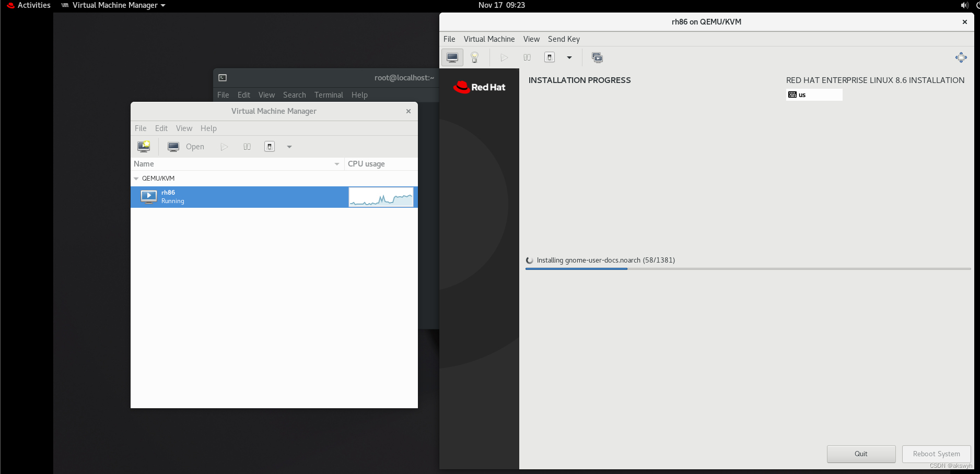980x474 pixels.
Task: Click the monitor icon beside Open
Action: tap(173, 147)
